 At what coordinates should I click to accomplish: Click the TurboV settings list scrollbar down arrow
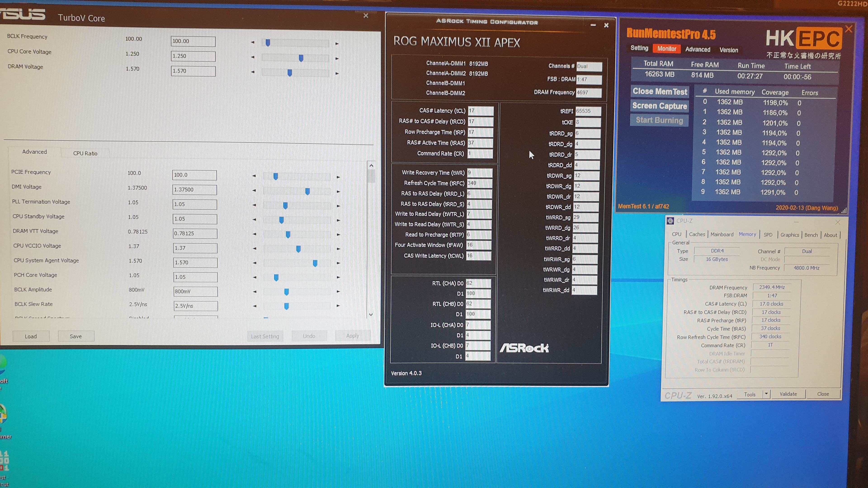coord(371,314)
